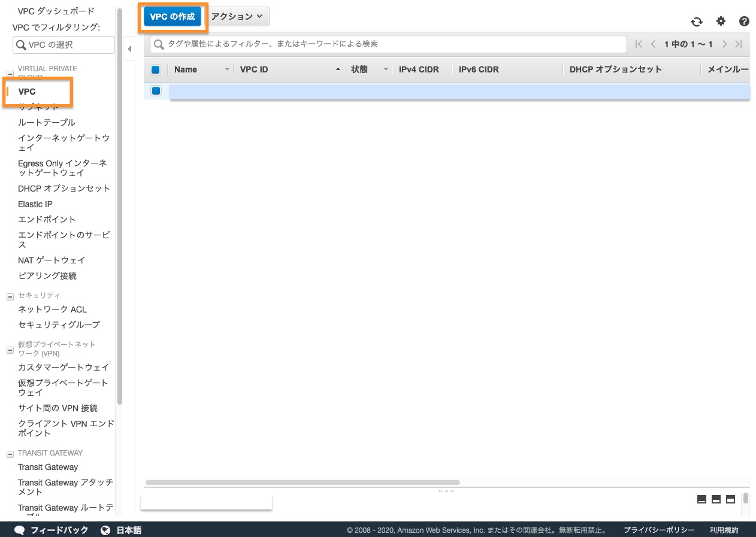Screen dimensions: 756x537
Task: Open the settings gear icon
Action: 721,22
